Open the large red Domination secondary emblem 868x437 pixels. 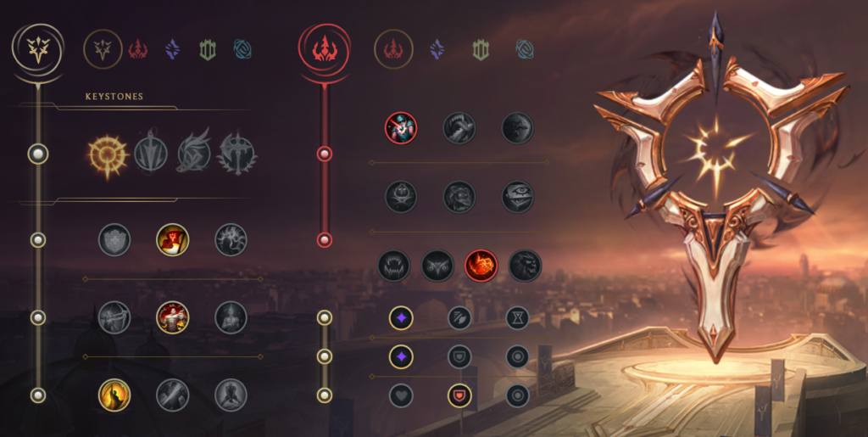point(325,49)
